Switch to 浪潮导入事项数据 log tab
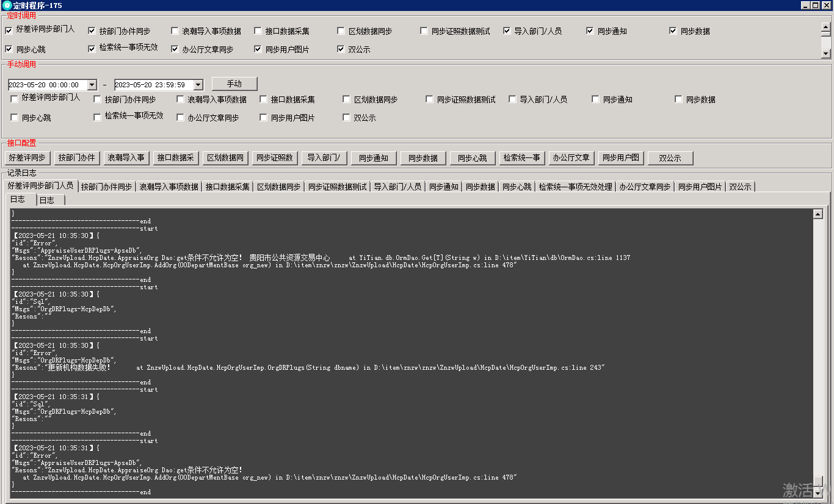 (x=169, y=187)
